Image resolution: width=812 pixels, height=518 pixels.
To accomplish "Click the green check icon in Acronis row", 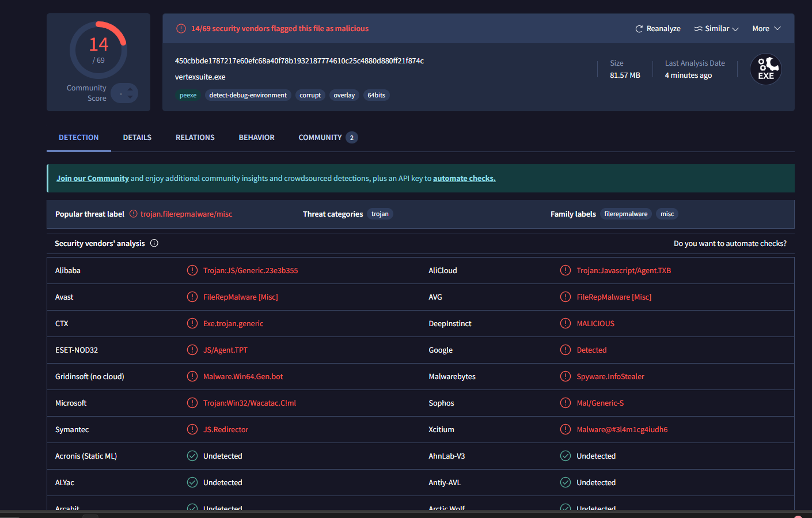I will click(192, 456).
